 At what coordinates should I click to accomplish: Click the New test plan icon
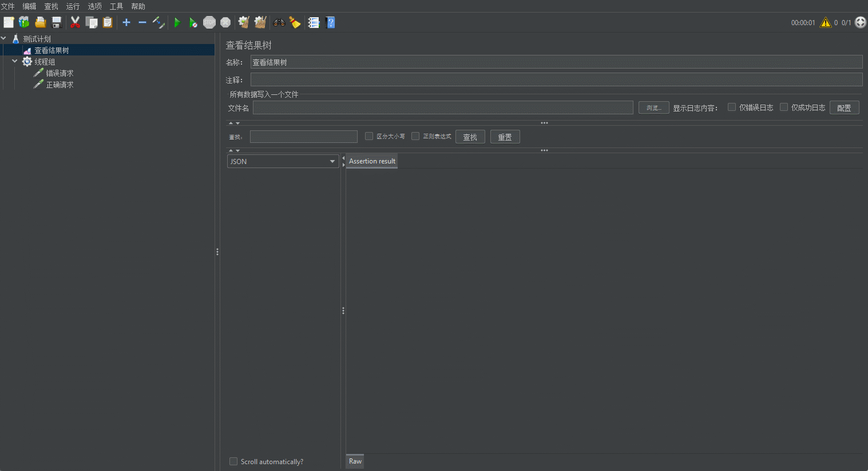tap(9, 22)
